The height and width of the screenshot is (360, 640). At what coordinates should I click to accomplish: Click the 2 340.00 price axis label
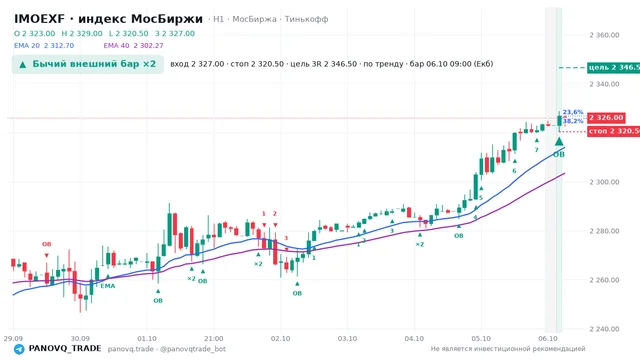tap(604, 84)
